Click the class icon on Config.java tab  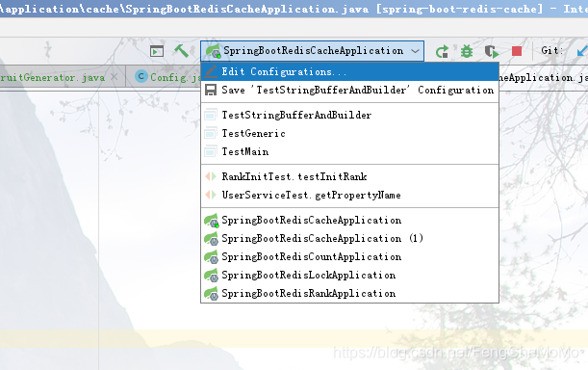141,77
